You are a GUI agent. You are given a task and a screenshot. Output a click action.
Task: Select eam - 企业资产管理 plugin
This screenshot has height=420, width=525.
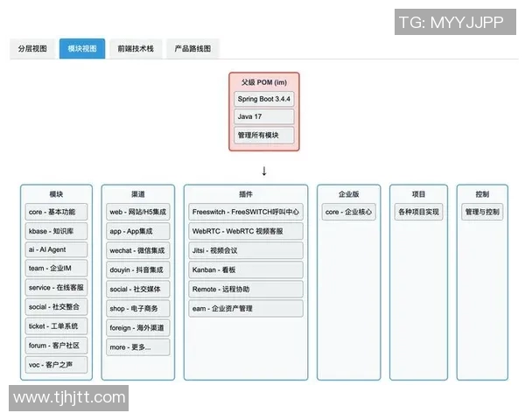tap(246, 309)
